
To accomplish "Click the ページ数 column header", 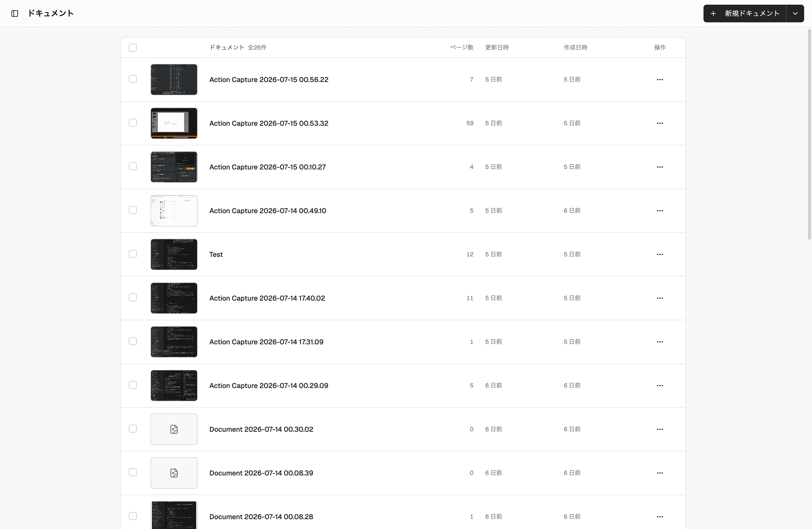I will 462,47.
